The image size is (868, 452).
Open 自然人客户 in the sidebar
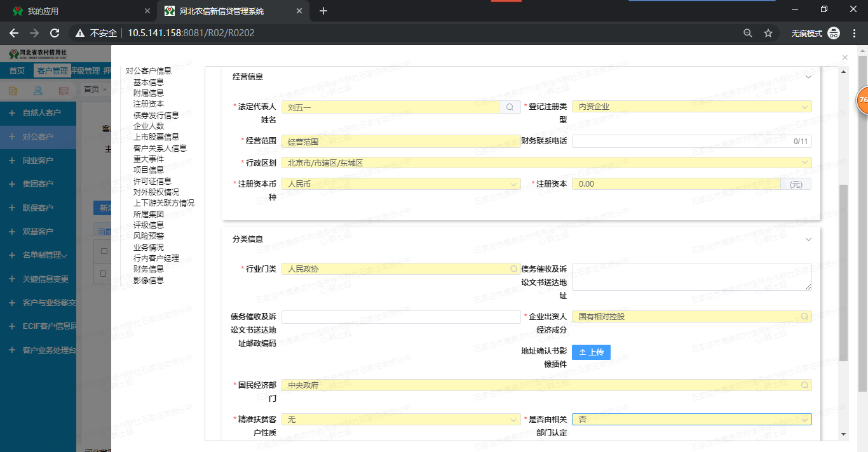pyautogui.click(x=41, y=113)
